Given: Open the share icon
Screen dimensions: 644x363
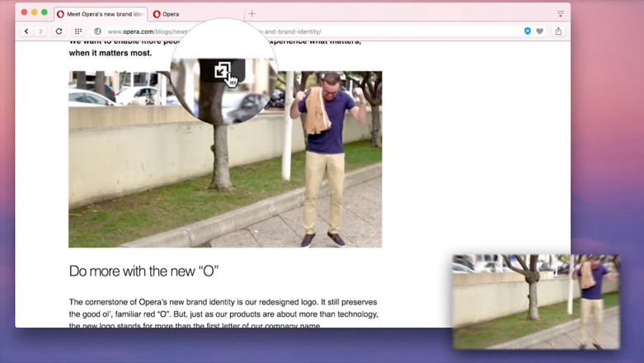Looking at the screenshot, I should [558, 31].
